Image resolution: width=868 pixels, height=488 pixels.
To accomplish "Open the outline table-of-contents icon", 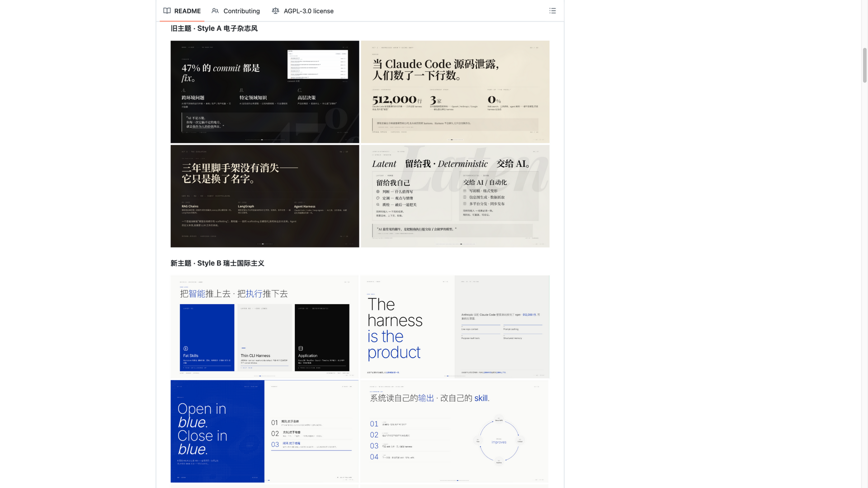I will 552,11.
